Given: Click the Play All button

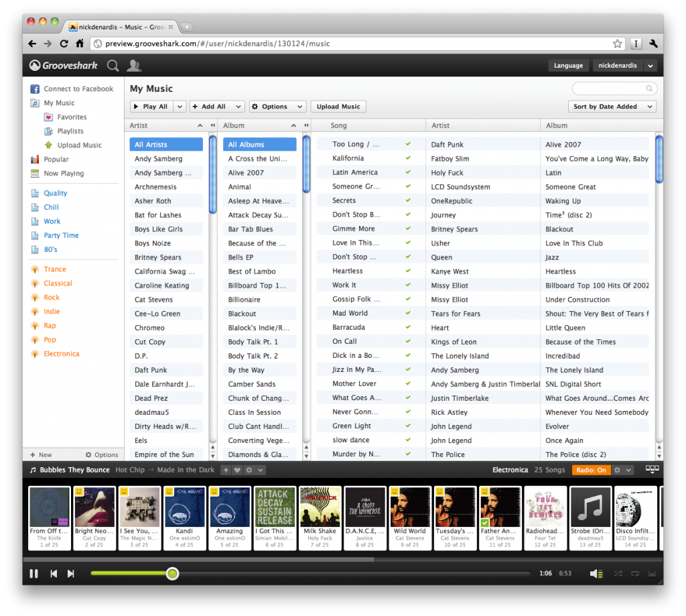Looking at the screenshot, I should pyautogui.click(x=152, y=107).
